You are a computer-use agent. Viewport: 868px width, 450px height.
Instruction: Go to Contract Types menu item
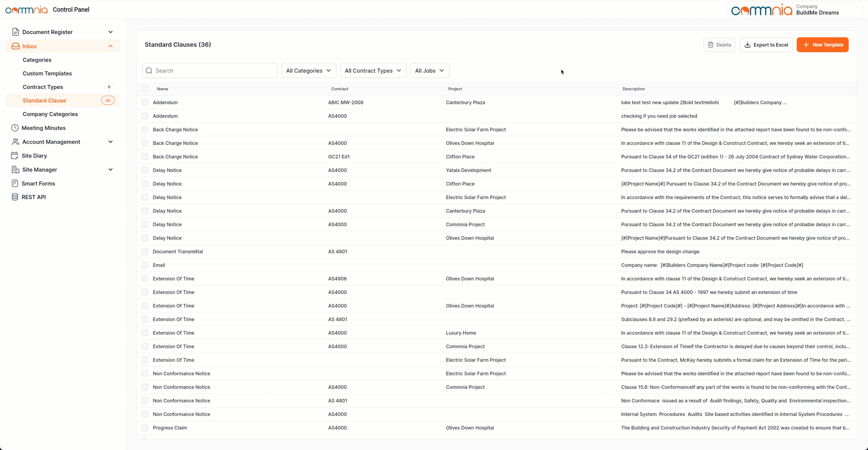pos(43,87)
